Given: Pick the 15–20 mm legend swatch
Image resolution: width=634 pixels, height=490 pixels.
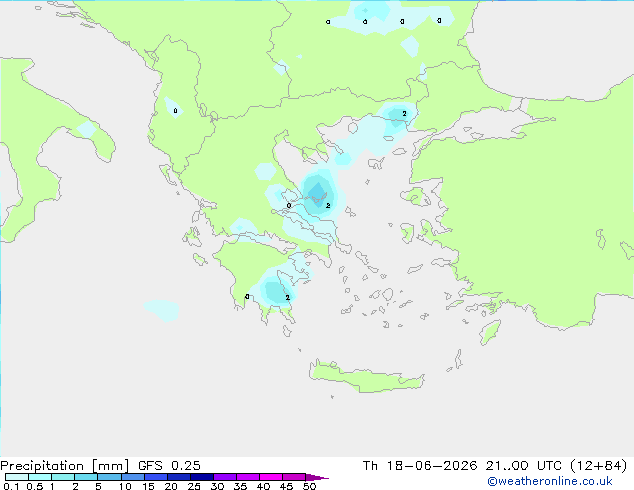Looking at the screenshot, I should (156, 477).
